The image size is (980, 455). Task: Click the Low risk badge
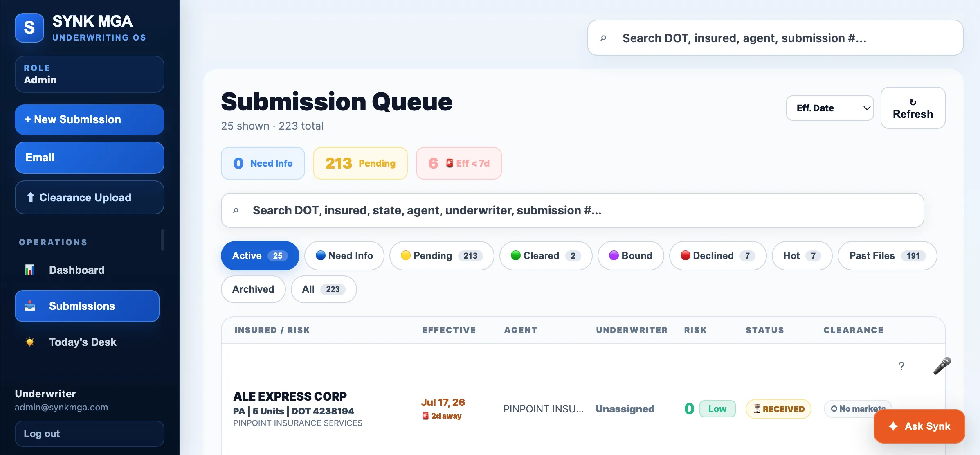click(x=717, y=409)
